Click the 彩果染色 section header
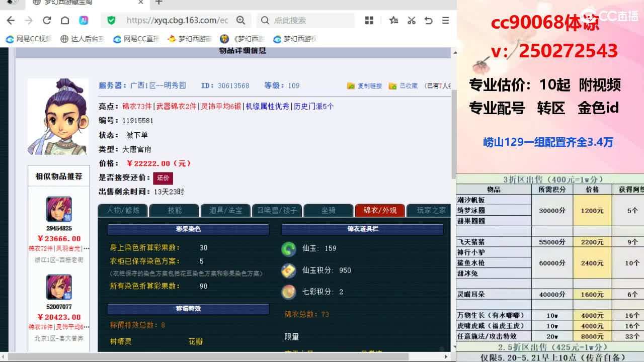This screenshot has height=362, width=644. click(x=188, y=229)
